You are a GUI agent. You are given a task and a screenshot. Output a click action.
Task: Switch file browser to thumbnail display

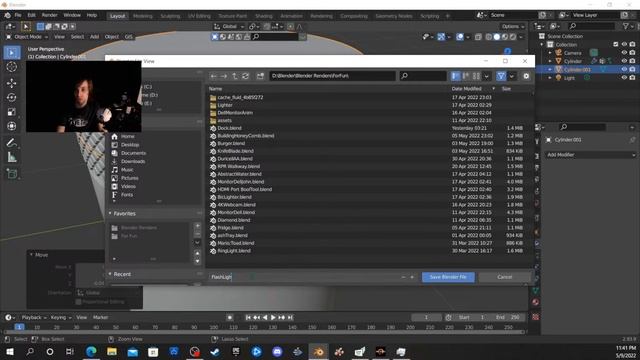(x=476, y=76)
